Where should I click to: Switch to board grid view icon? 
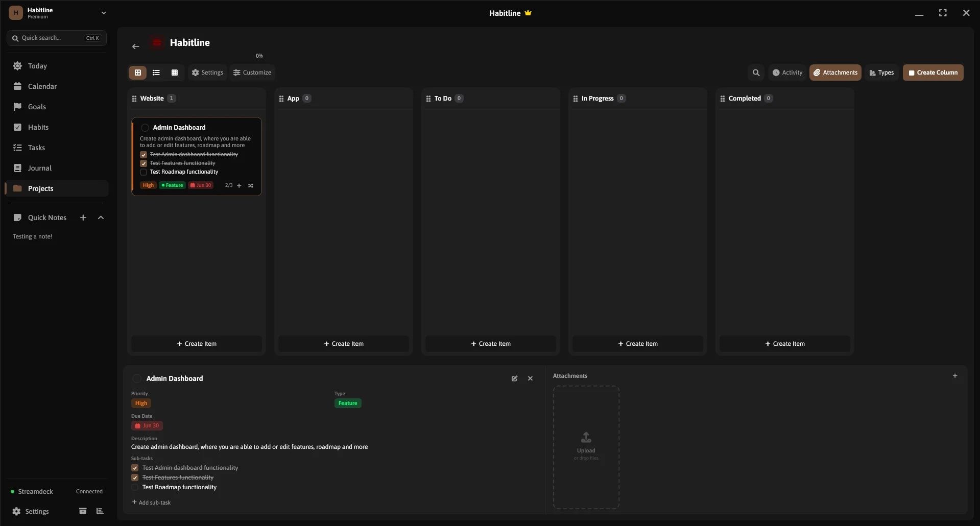point(137,73)
